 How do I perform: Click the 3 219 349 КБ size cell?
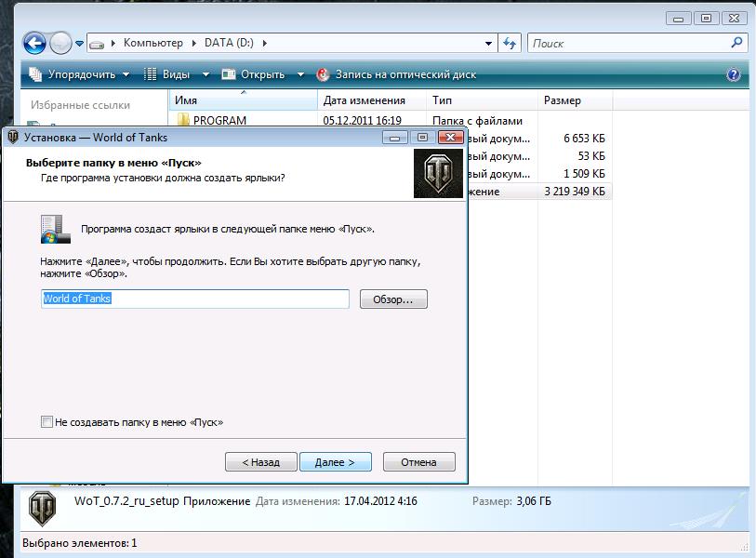[x=575, y=192]
